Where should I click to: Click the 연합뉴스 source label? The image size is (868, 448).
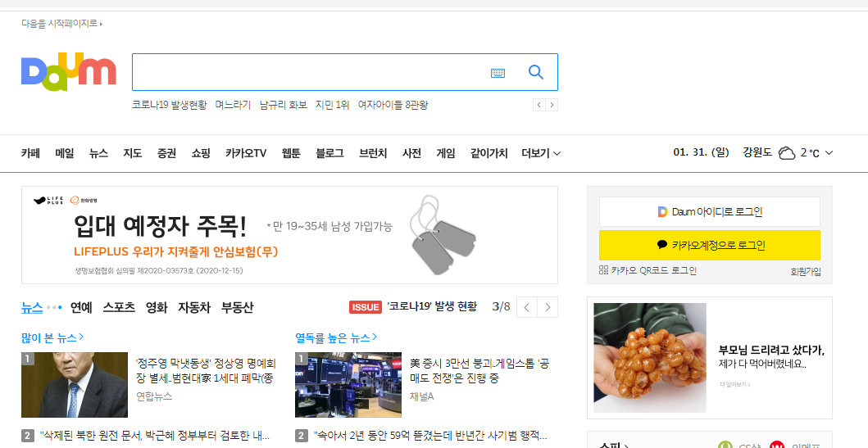click(154, 396)
